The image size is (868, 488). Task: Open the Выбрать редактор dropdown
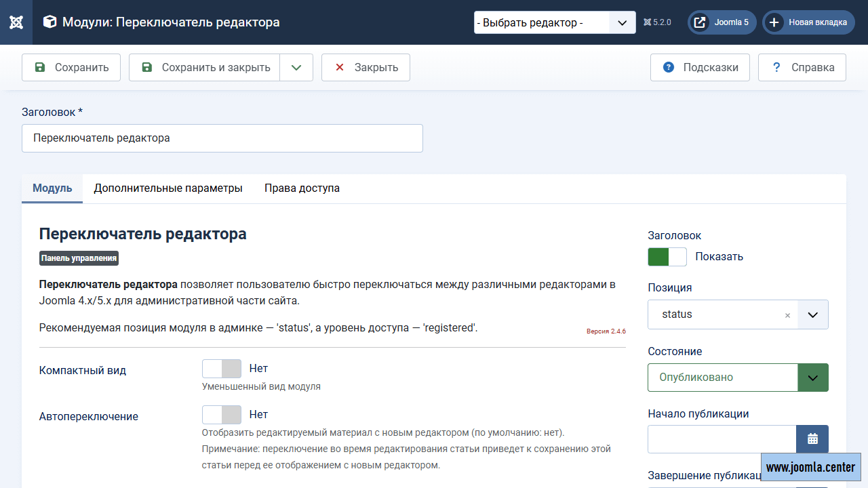tap(555, 22)
